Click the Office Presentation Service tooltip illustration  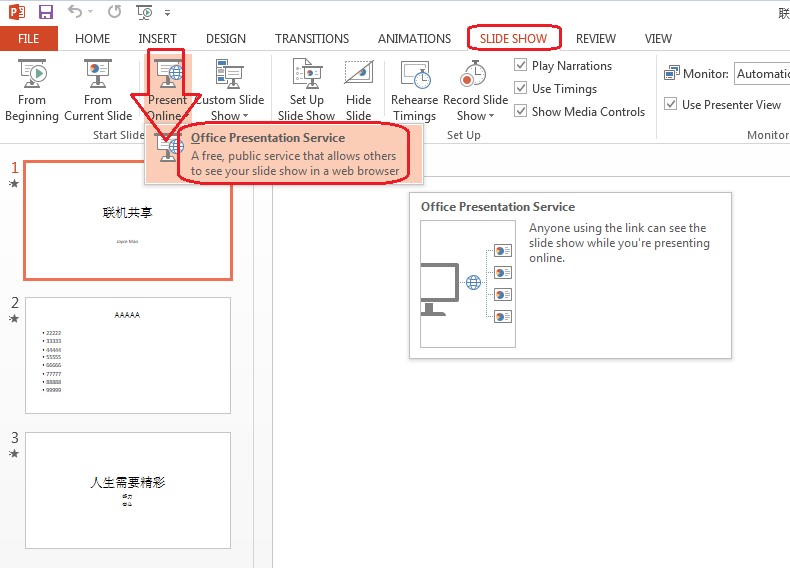point(468,284)
